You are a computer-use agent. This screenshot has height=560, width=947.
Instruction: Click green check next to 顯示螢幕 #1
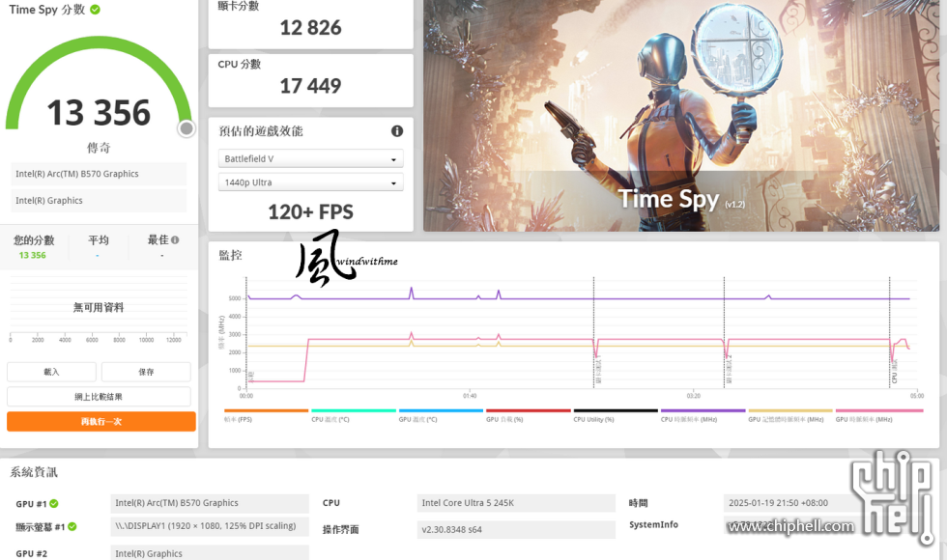tap(72, 527)
